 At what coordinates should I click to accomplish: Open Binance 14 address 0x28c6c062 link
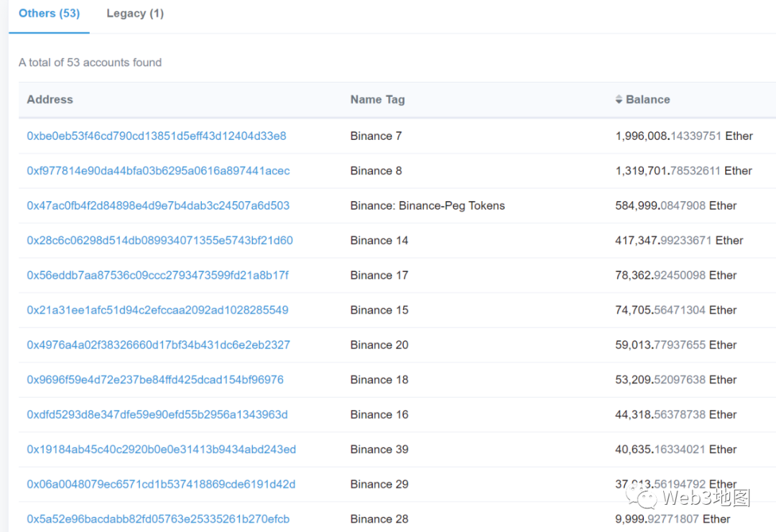tap(160, 241)
